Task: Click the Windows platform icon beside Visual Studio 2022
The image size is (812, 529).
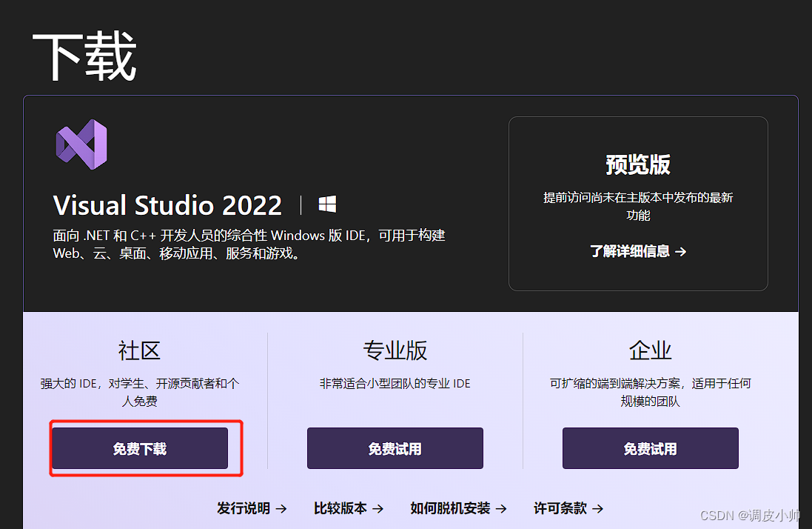Action: pyautogui.click(x=326, y=202)
